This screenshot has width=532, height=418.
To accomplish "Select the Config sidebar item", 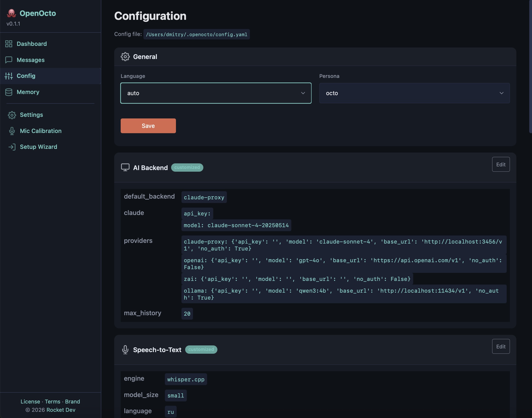I will (50, 76).
